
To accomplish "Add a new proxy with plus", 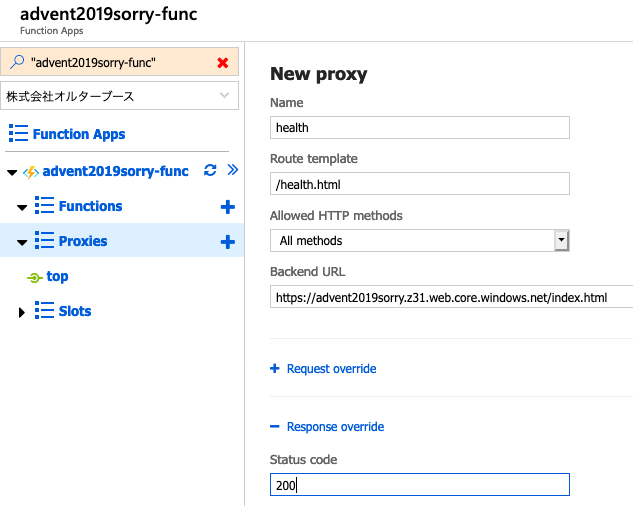I will 228,242.
